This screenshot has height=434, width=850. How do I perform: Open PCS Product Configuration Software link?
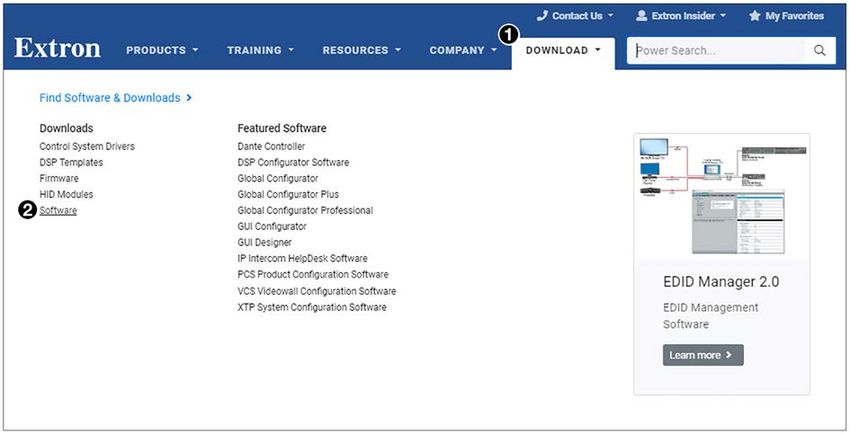coord(313,275)
